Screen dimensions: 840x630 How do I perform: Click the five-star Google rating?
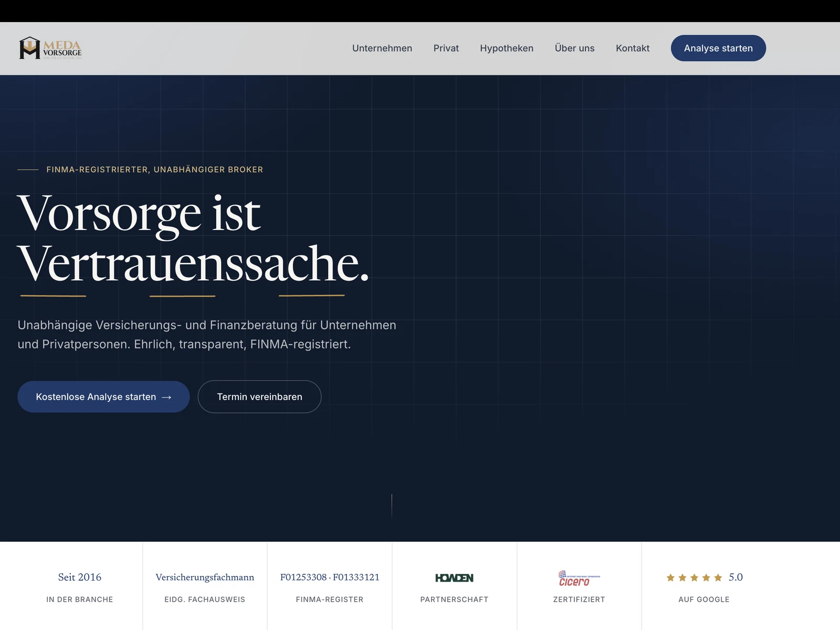pyautogui.click(x=694, y=577)
